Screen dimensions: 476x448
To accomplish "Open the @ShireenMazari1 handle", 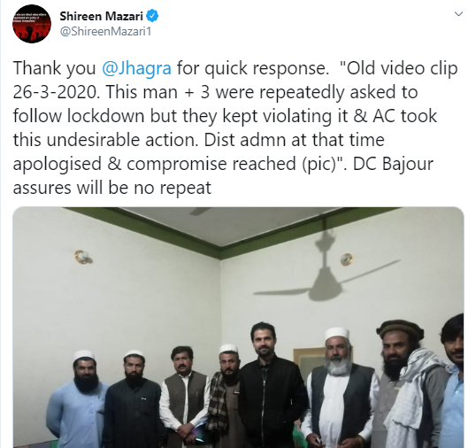I will click(105, 31).
